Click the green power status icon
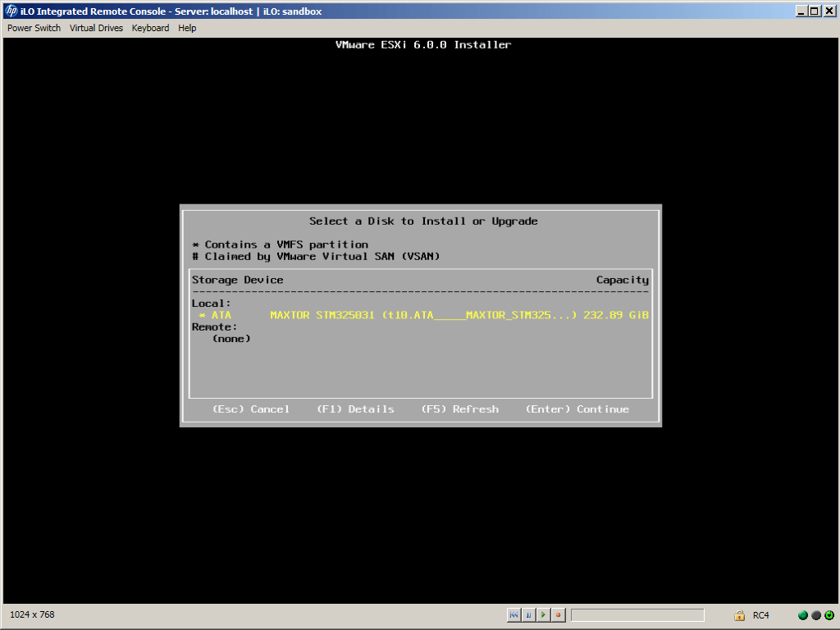Viewport: 840px width, 630px height. (x=829, y=615)
